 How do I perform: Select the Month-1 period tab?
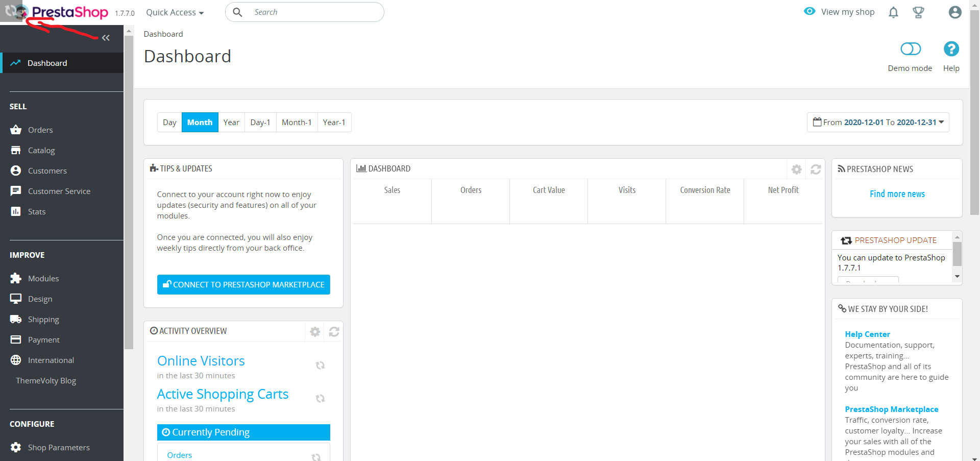click(x=297, y=123)
